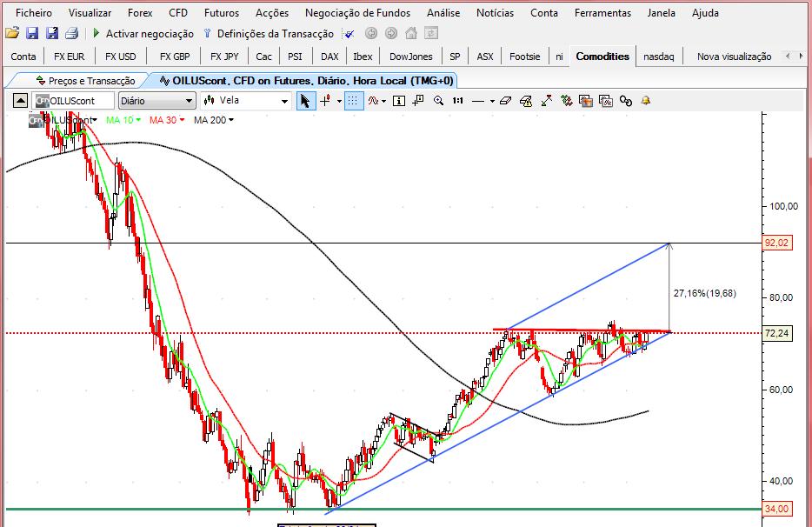Click the info box icon
This screenshot has height=527, width=812.
[x=399, y=101]
